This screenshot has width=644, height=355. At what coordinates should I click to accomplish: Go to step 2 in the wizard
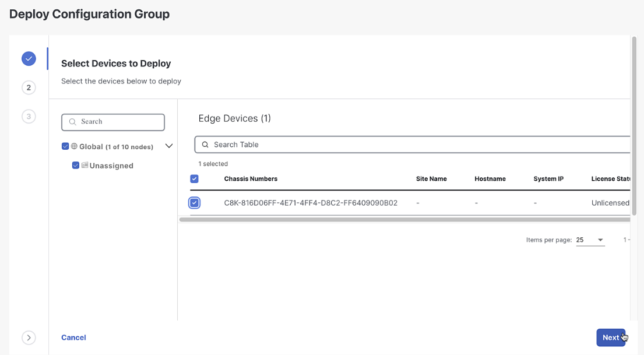[x=29, y=87]
